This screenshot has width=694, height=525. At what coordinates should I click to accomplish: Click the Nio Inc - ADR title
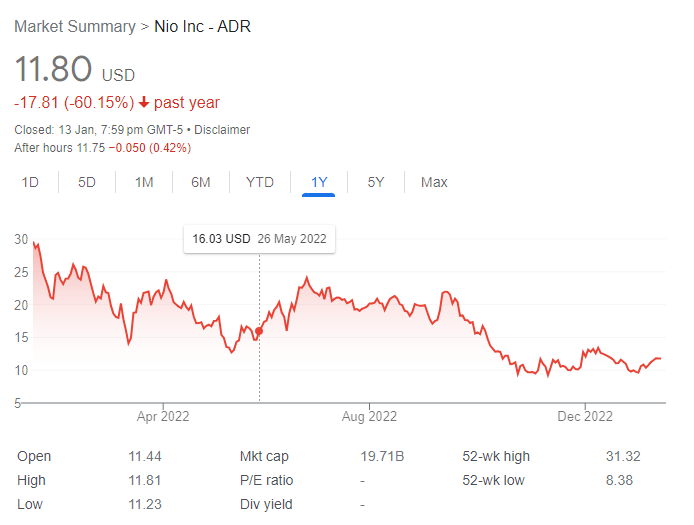(203, 26)
